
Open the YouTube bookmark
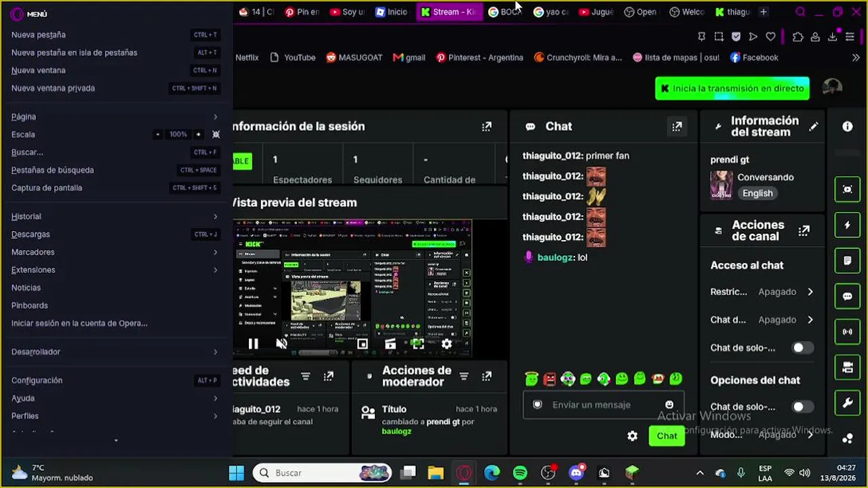[293, 58]
